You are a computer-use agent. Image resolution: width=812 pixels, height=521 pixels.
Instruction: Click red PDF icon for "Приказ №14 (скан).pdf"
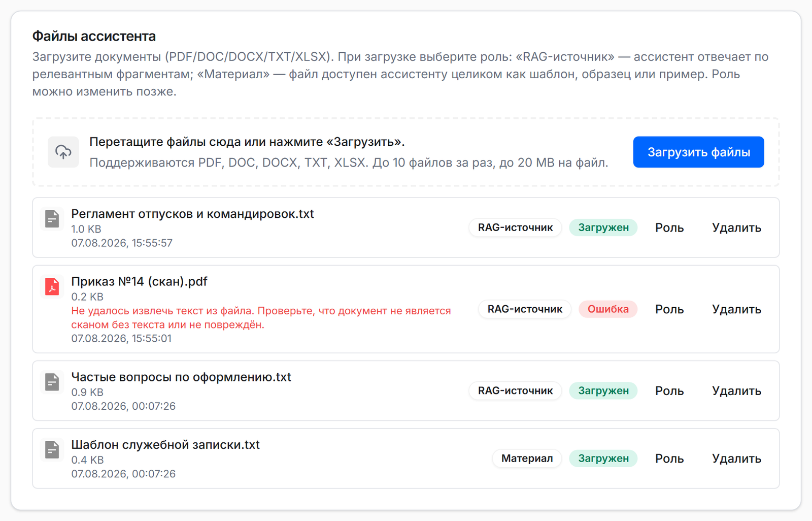click(x=52, y=286)
